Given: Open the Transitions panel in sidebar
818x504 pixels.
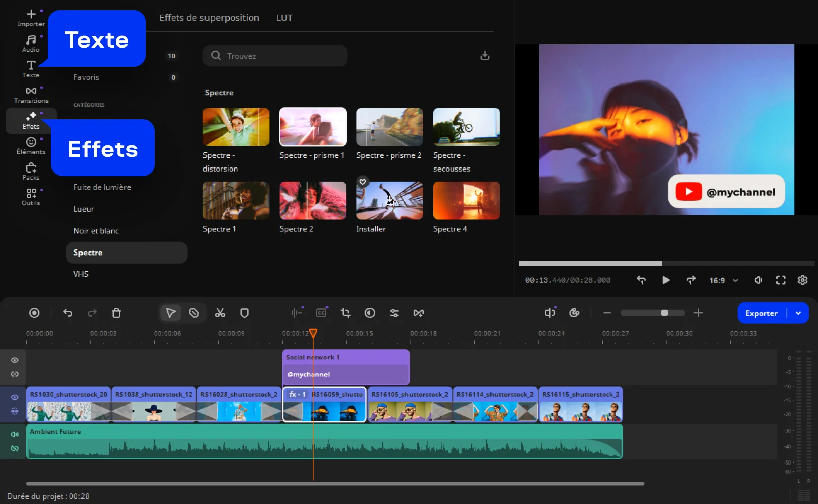Looking at the screenshot, I should coord(31,95).
